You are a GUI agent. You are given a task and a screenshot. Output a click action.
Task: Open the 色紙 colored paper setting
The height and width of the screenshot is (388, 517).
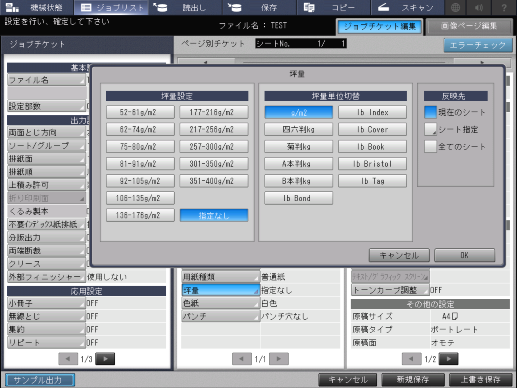(220, 303)
